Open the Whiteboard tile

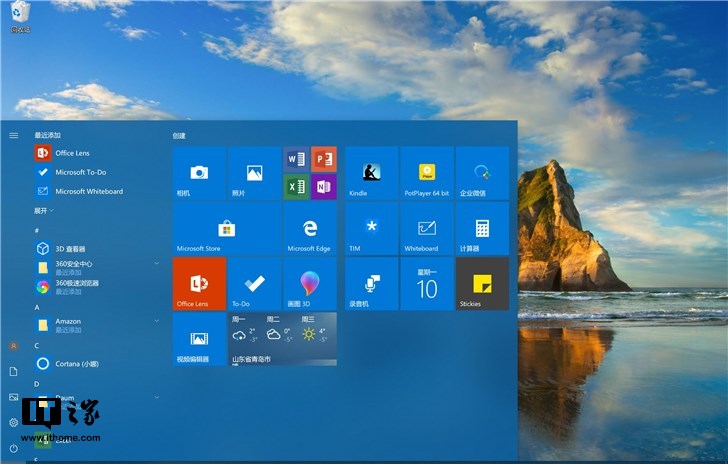[x=427, y=229]
